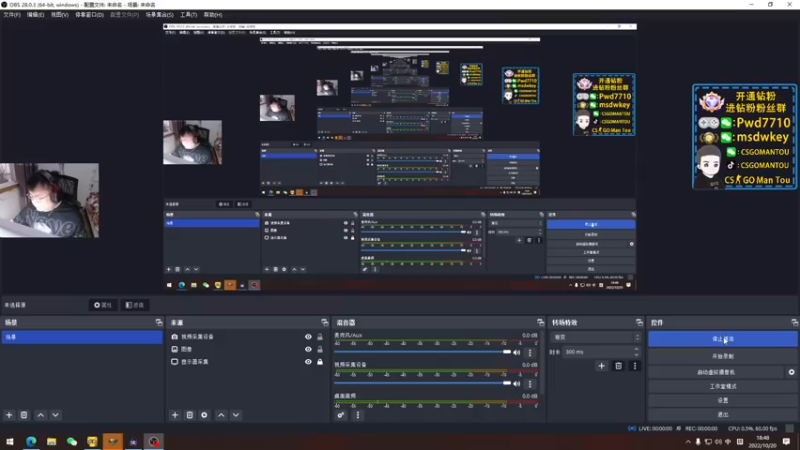Add a new source with plus icon

point(175,415)
